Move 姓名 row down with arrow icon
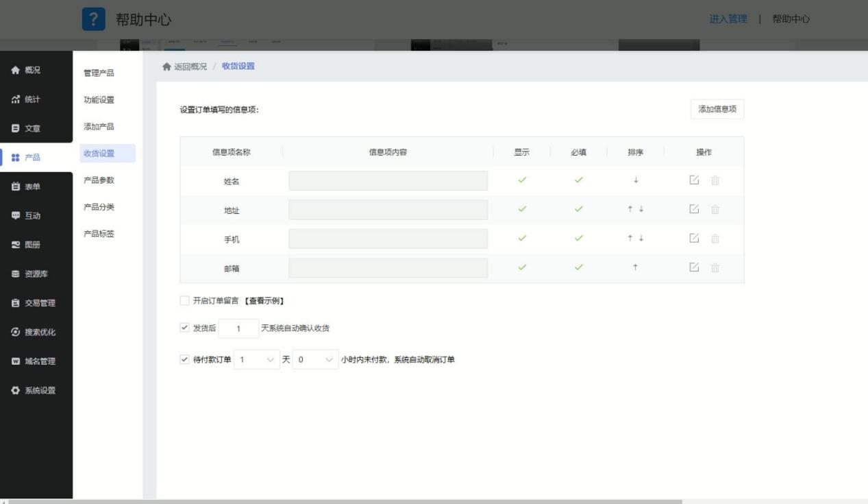This screenshot has height=504, width=868. (x=636, y=180)
